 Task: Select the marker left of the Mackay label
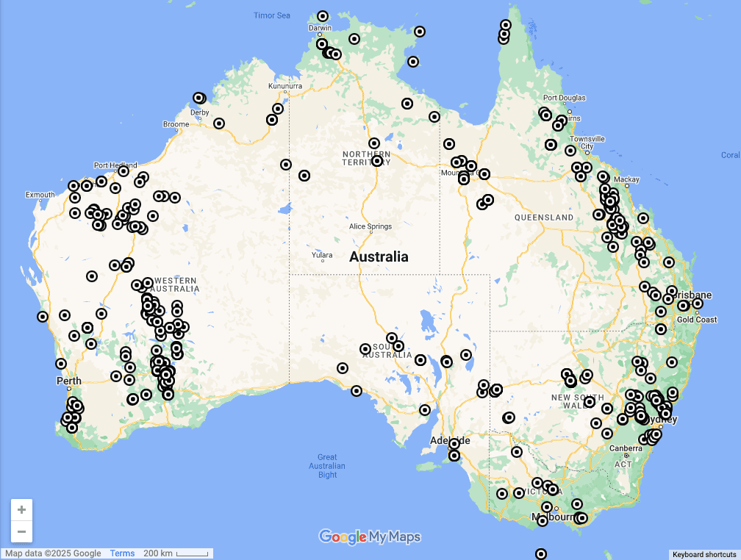tap(603, 176)
